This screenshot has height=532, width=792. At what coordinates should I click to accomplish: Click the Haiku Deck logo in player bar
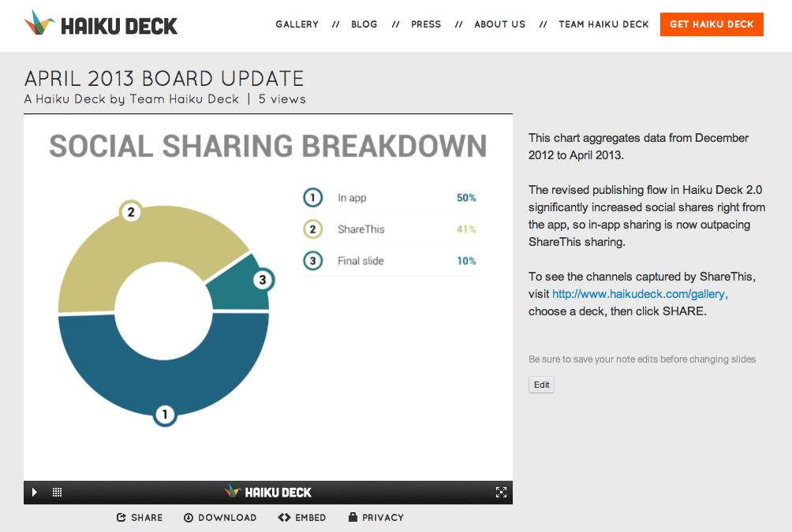[268, 492]
